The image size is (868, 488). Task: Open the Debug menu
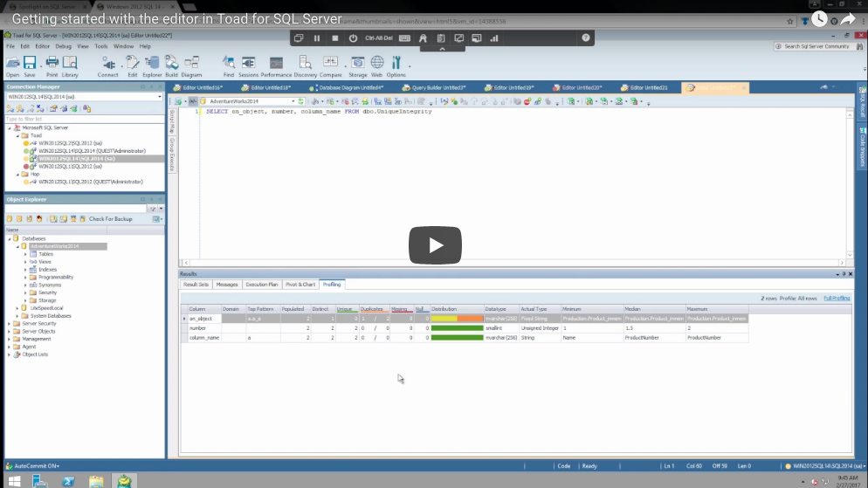pyautogui.click(x=64, y=46)
